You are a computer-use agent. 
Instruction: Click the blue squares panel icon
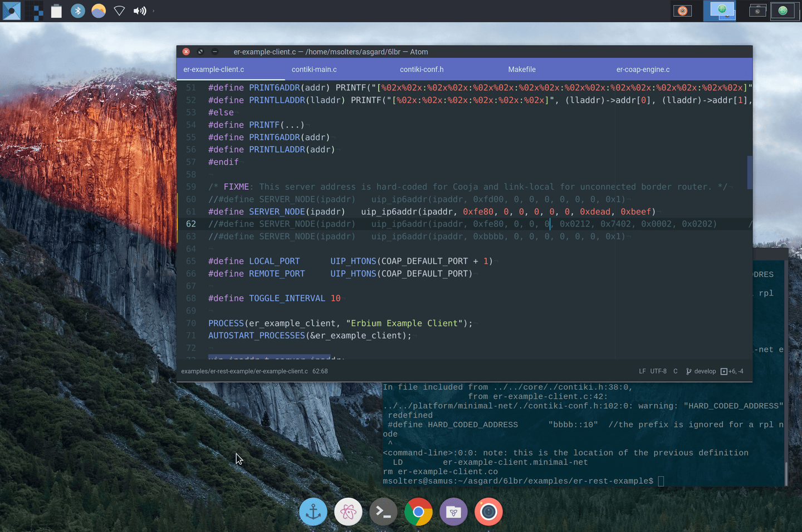pyautogui.click(x=35, y=11)
